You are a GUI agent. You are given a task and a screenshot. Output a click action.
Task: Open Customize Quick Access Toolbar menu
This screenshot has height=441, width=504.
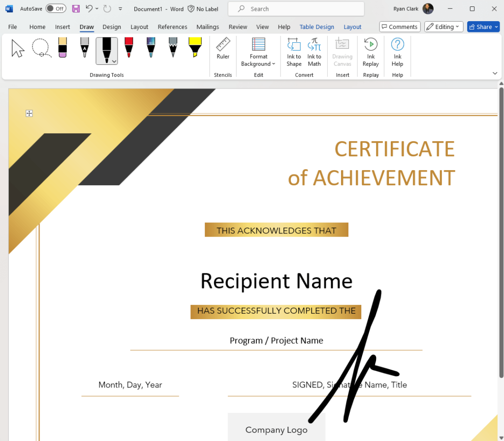pyautogui.click(x=120, y=9)
